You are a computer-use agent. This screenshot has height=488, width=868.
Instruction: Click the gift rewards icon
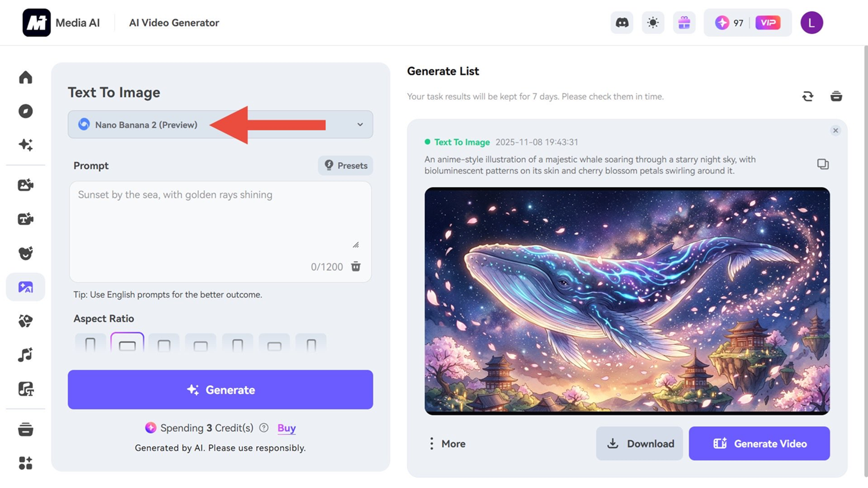click(x=684, y=23)
